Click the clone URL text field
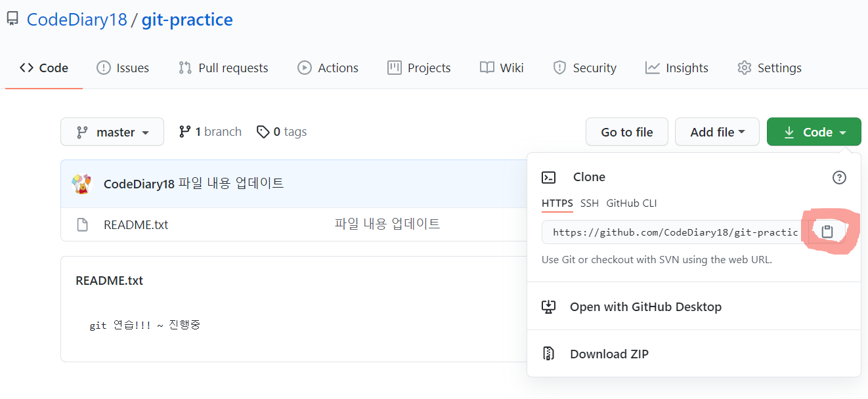This screenshot has height=399, width=868. point(675,232)
